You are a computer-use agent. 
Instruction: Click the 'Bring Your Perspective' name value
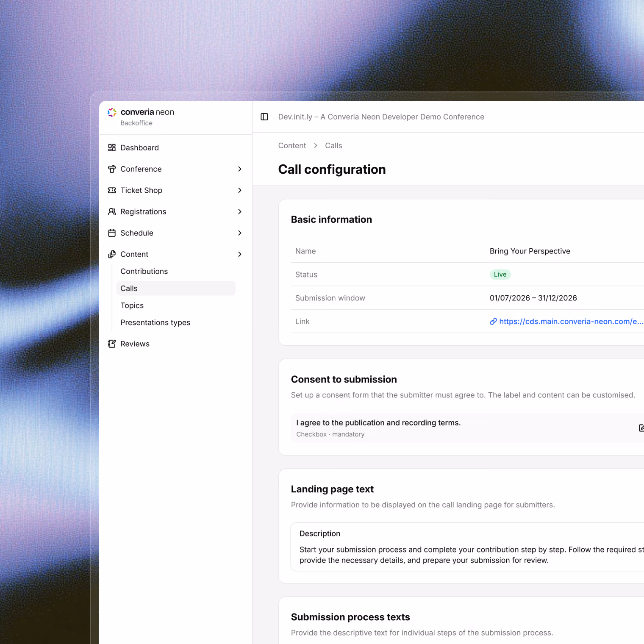(x=530, y=251)
